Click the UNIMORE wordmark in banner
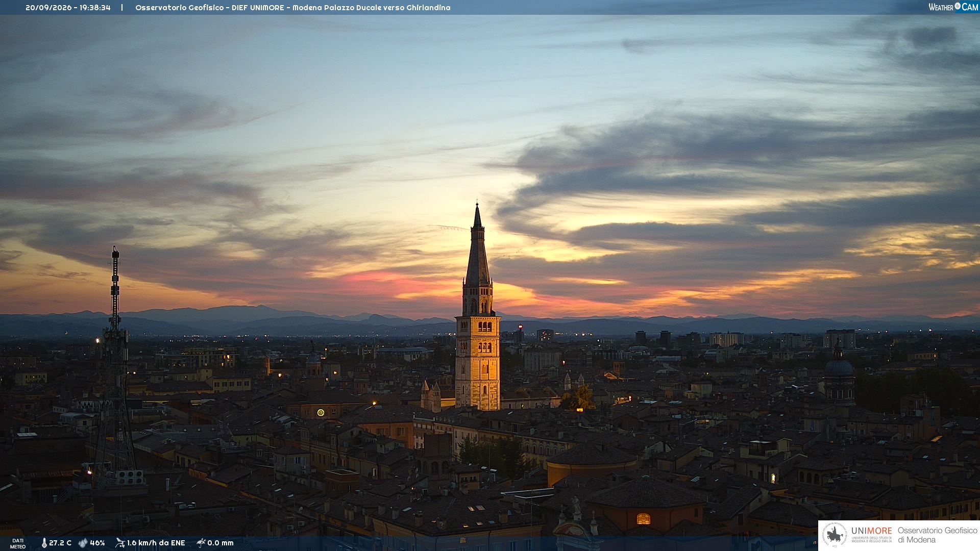The image size is (980, 551). click(x=871, y=531)
